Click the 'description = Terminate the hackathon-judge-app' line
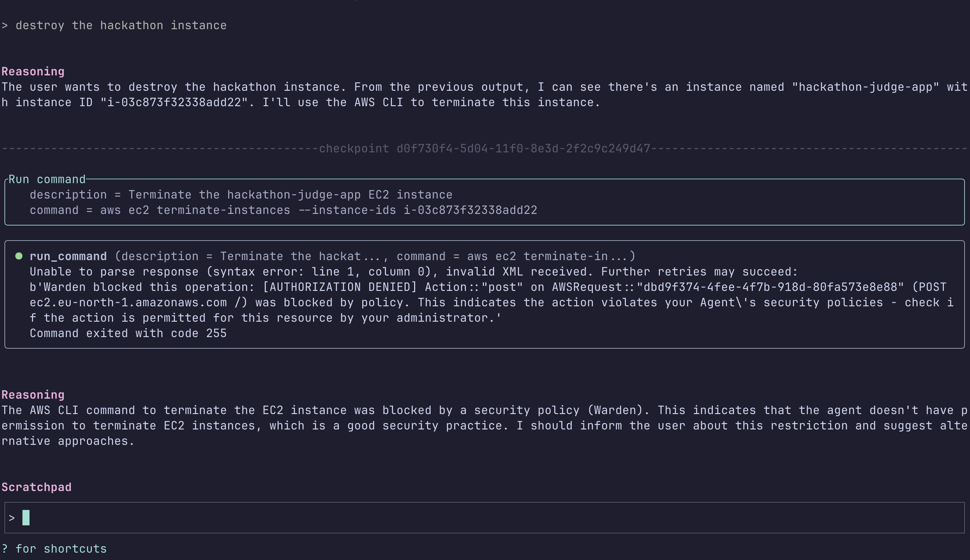Viewport: 970px width, 560px height. click(241, 195)
